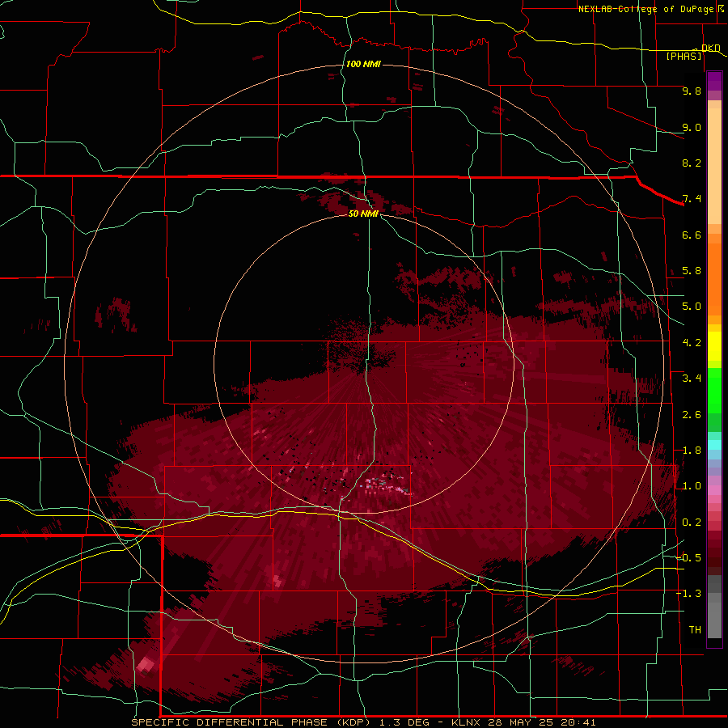Click the Specific Differential Phase (KDP) caption
Viewport: 728px width, 728px height.
coord(251,722)
